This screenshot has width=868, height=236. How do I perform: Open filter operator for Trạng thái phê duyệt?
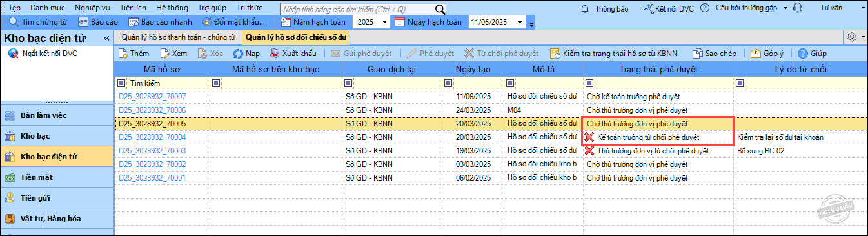pyautogui.click(x=590, y=83)
